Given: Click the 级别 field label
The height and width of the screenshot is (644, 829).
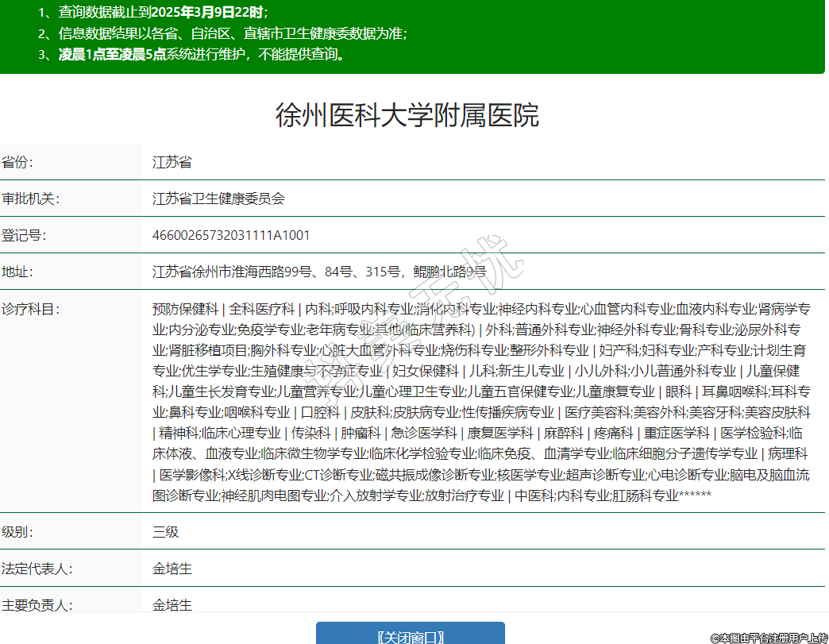Looking at the screenshot, I should click(x=17, y=531).
